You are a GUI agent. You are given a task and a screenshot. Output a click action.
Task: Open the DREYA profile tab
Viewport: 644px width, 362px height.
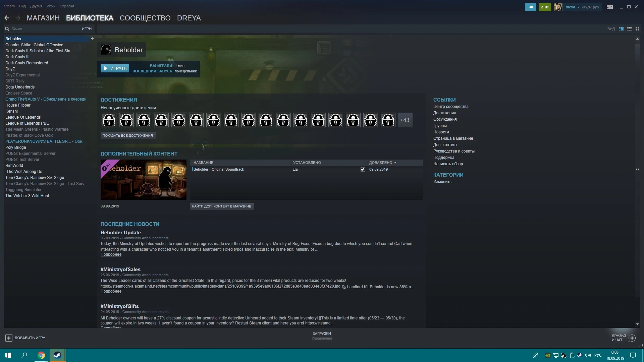(189, 18)
